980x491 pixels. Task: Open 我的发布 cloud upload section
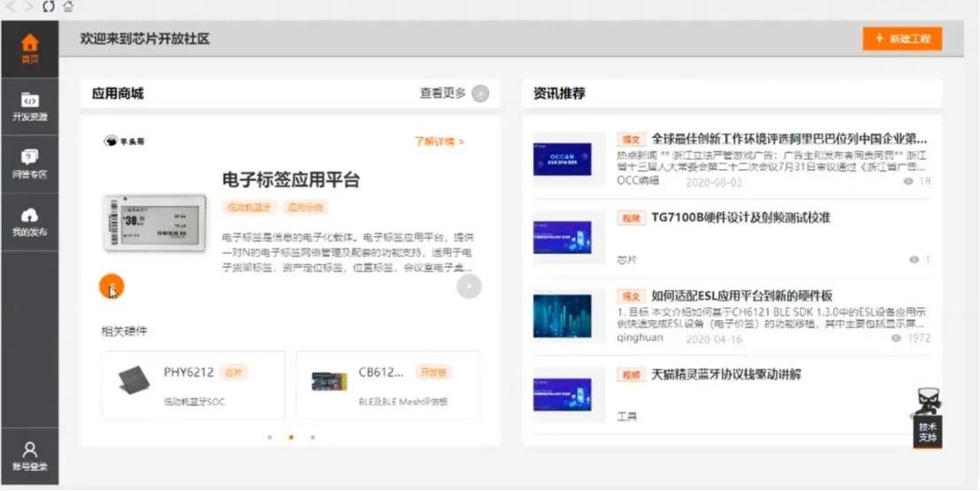pos(29,223)
